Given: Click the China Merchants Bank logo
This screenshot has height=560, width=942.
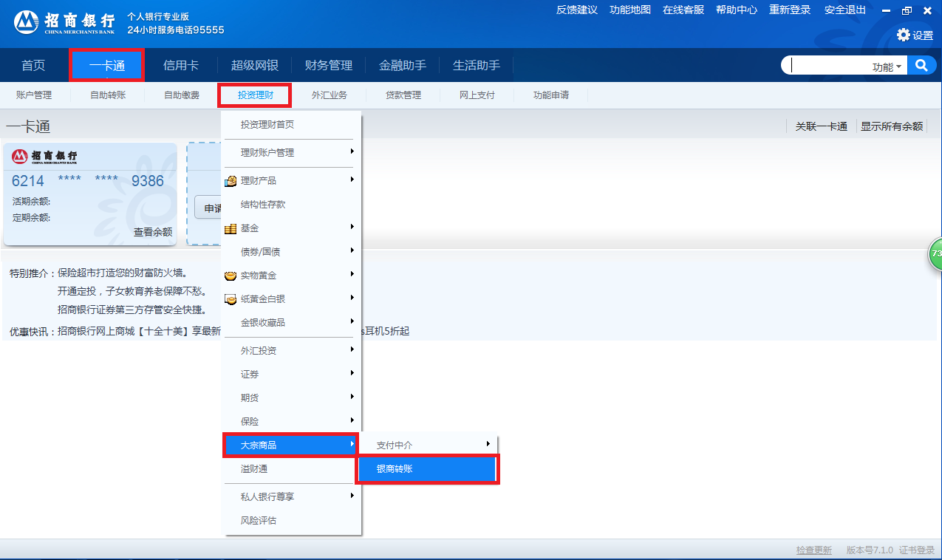Looking at the screenshot, I should click(x=64, y=22).
